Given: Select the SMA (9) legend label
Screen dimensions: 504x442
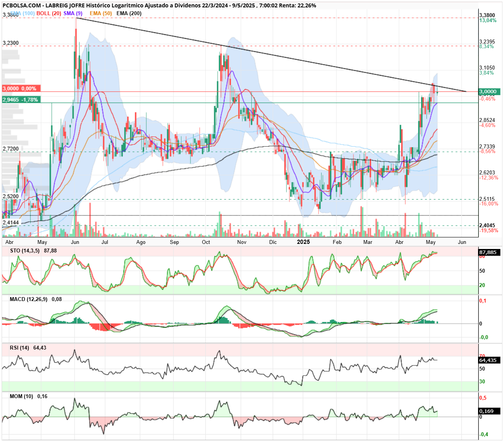Looking at the screenshot, I should click(73, 13).
